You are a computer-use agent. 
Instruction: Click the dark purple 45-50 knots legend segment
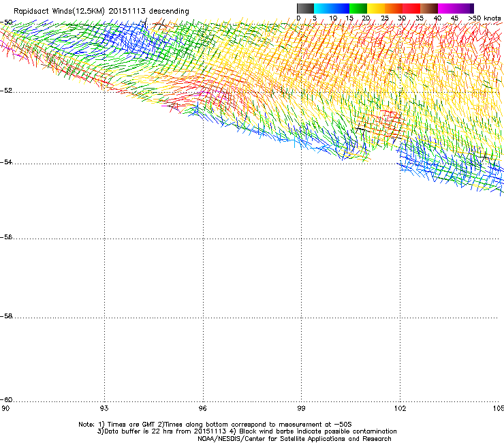click(x=464, y=8)
